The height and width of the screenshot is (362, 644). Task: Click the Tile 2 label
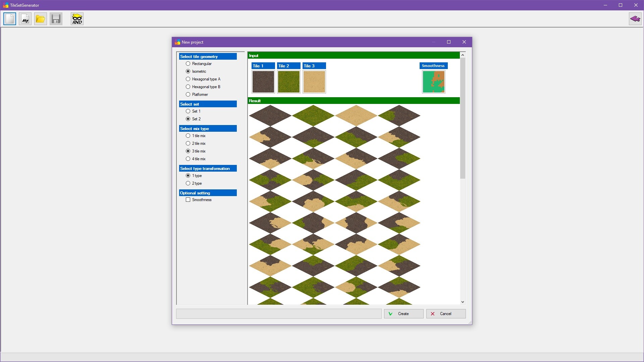[x=288, y=66]
